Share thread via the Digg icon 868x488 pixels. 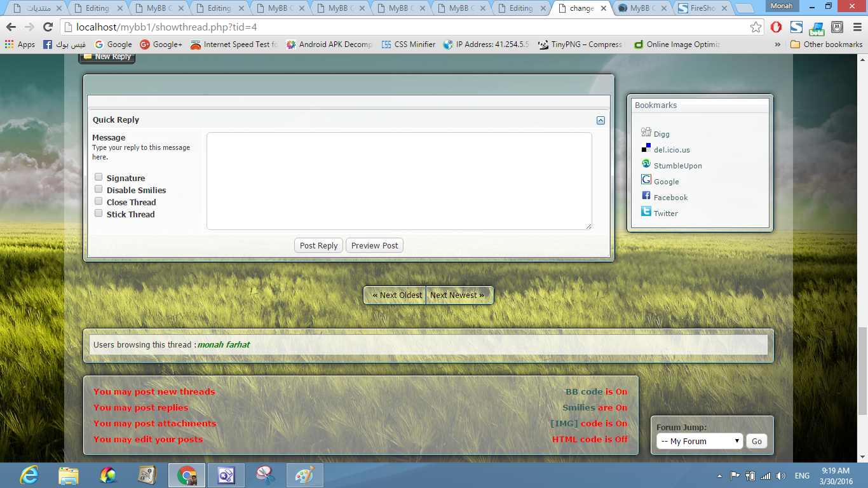point(646,132)
